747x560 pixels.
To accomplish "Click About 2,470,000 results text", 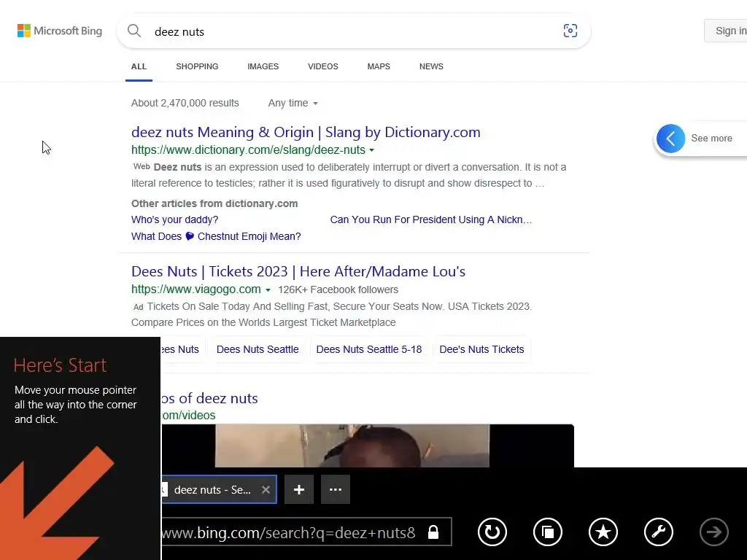I will [185, 103].
